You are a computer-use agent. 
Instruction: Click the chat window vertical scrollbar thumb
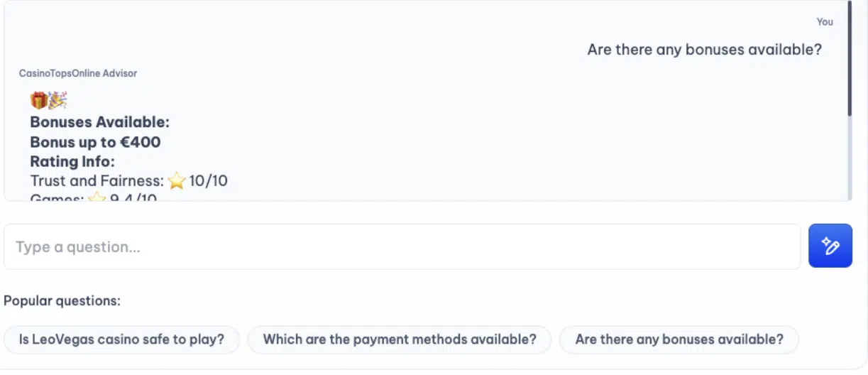(849, 58)
